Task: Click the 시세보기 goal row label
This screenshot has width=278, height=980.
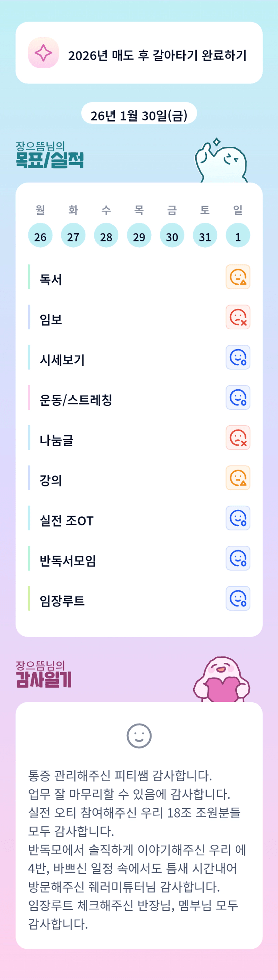Action: pyautogui.click(x=63, y=360)
